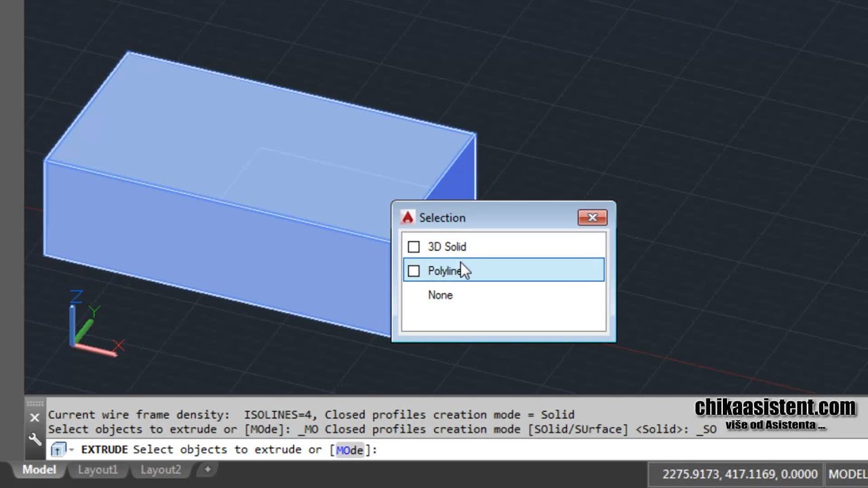This screenshot has width=868, height=488.
Task: Close the command line window
Action: click(x=35, y=418)
